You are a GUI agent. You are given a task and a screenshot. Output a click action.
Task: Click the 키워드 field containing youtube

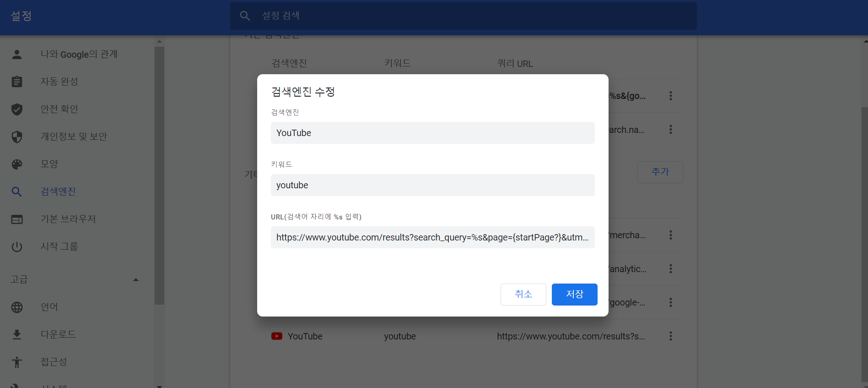(433, 185)
